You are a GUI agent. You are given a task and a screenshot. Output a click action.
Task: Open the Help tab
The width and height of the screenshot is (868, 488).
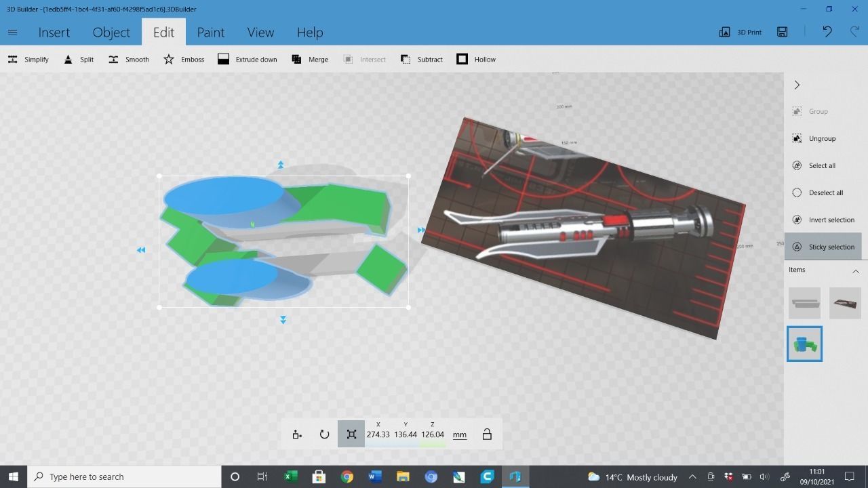click(x=309, y=32)
